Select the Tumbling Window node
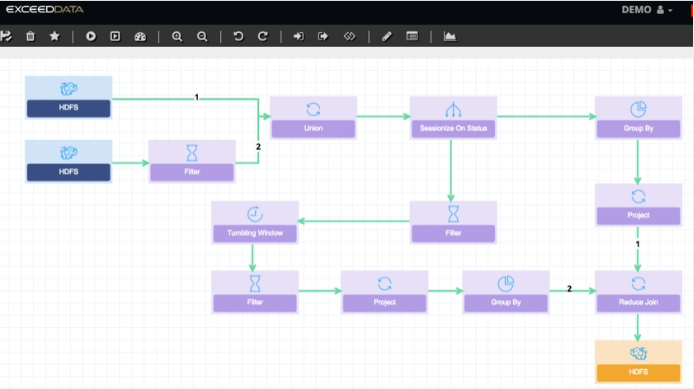Image resolution: width=694 pixels, height=389 pixels. coord(255,223)
